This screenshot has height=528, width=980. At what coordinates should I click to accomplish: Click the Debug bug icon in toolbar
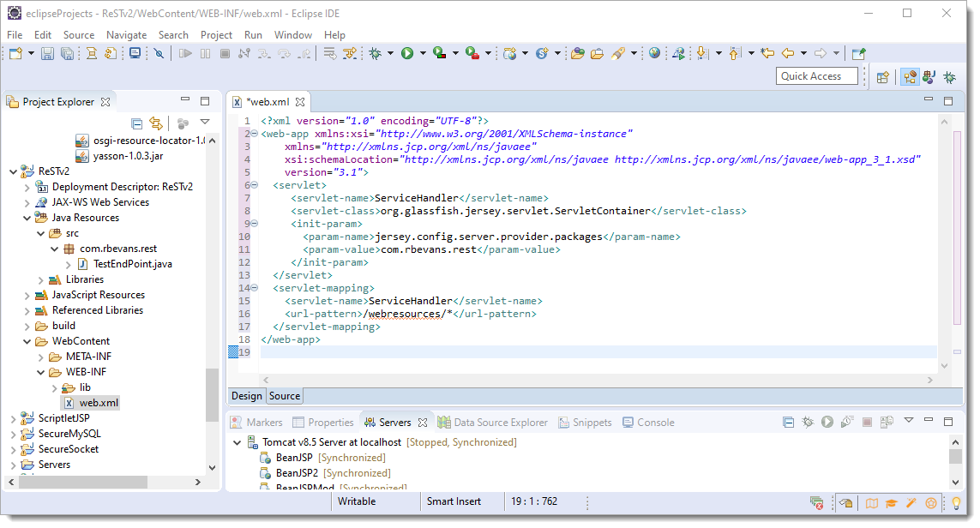point(375,54)
